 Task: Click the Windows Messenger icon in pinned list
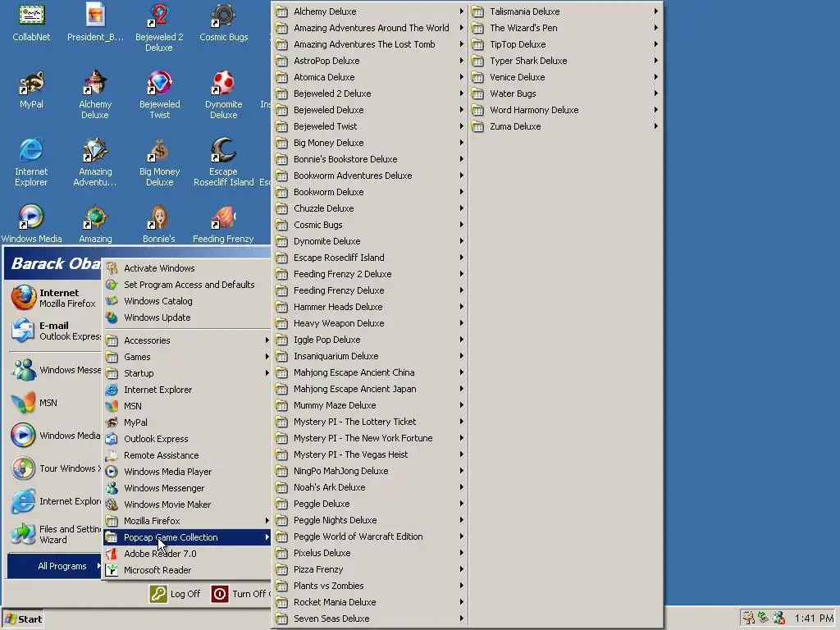[24, 370]
